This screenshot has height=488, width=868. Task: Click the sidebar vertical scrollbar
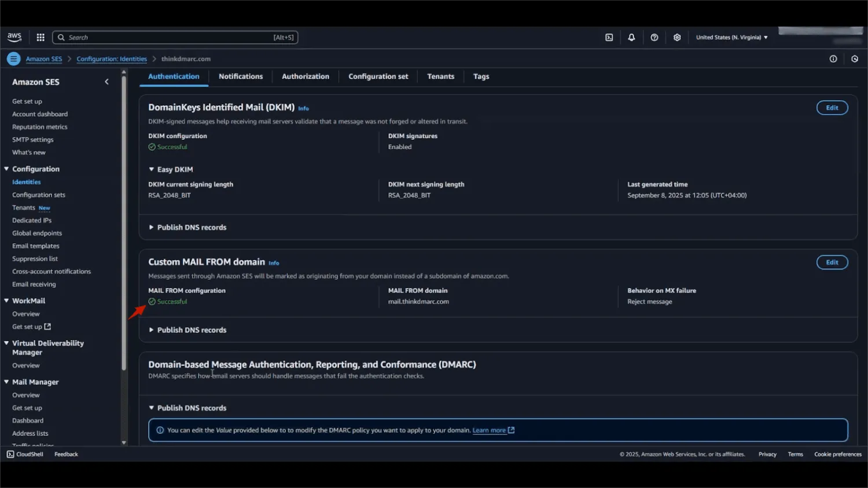[x=124, y=223]
